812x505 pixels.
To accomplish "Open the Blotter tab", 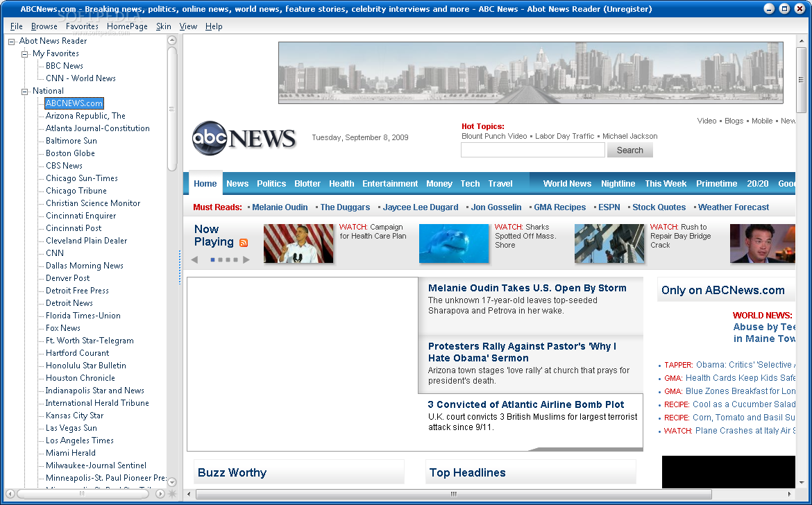I will [307, 184].
